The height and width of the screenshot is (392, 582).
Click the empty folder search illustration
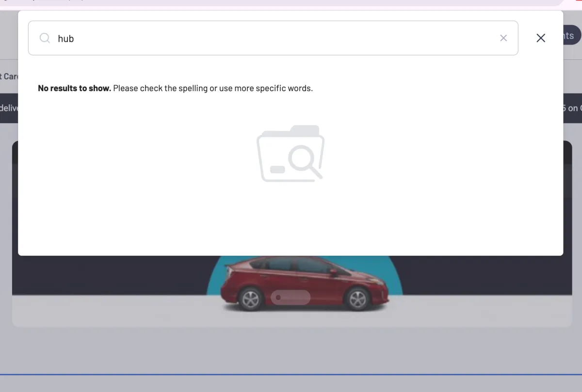coord(291,154)
